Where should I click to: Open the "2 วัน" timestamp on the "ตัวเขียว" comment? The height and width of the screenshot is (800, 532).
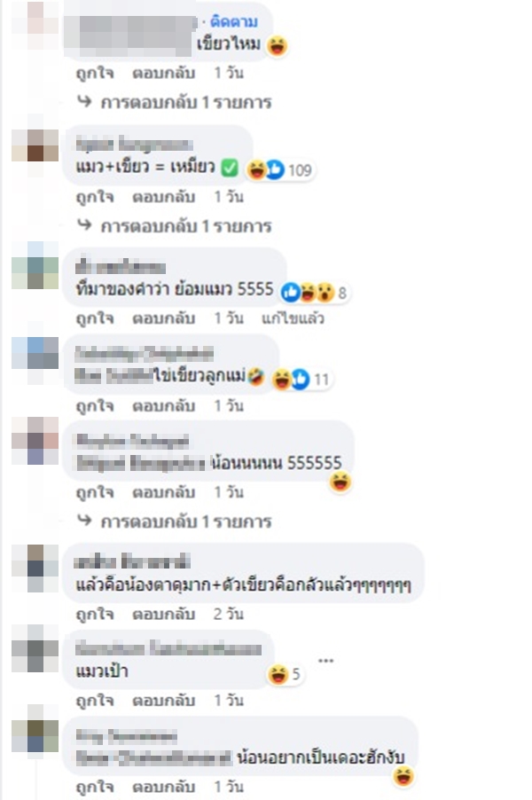coord(229,615)
